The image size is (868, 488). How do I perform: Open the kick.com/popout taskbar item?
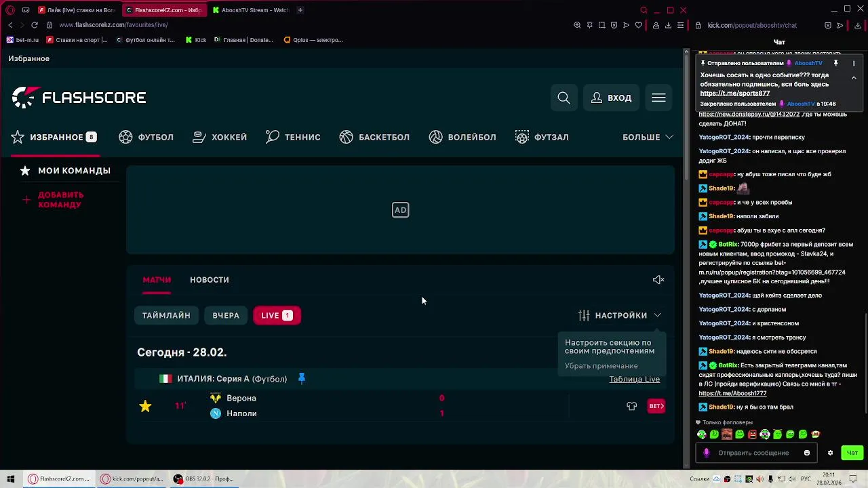(x=132, y=479)
